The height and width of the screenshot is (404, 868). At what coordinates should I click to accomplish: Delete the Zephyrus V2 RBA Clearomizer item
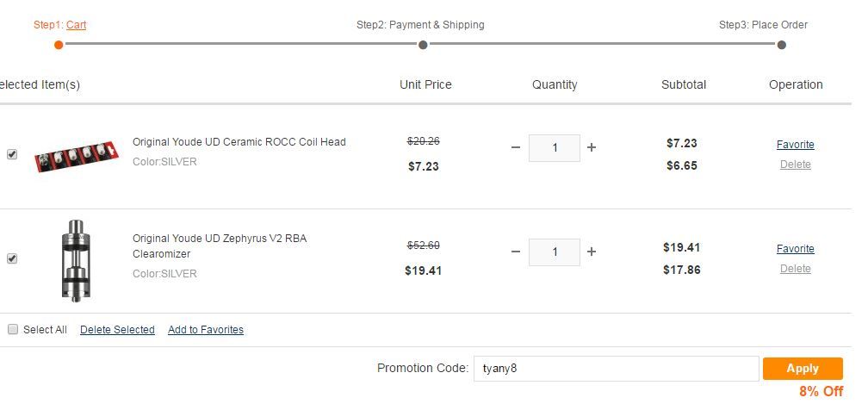click(x=796, y=269)
